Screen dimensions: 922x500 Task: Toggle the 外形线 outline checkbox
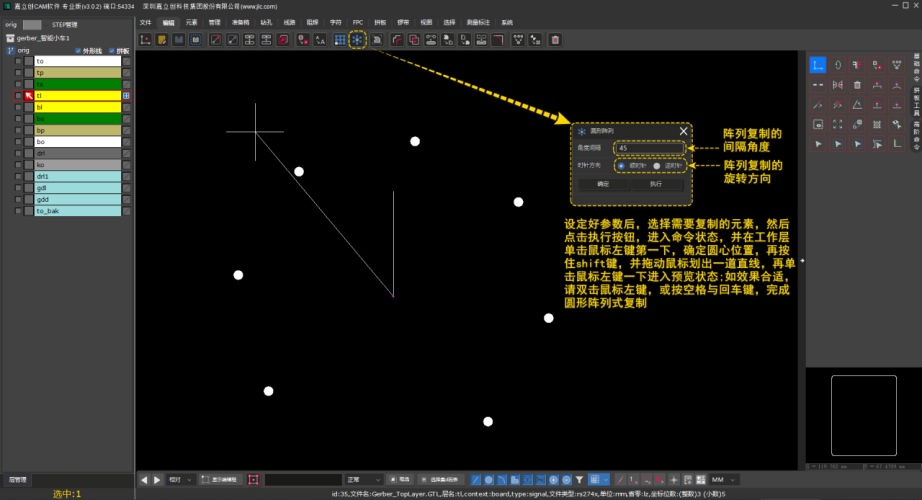coord(78,51)
